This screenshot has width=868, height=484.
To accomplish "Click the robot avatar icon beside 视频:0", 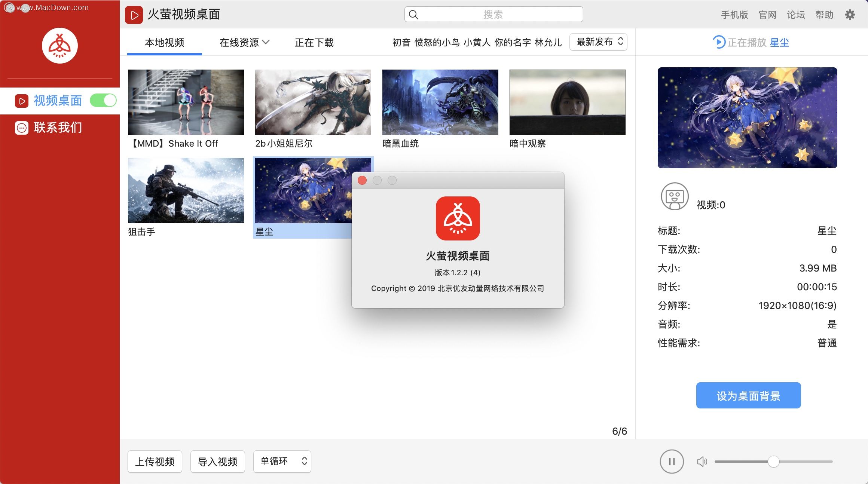I will tap(675, 196).
